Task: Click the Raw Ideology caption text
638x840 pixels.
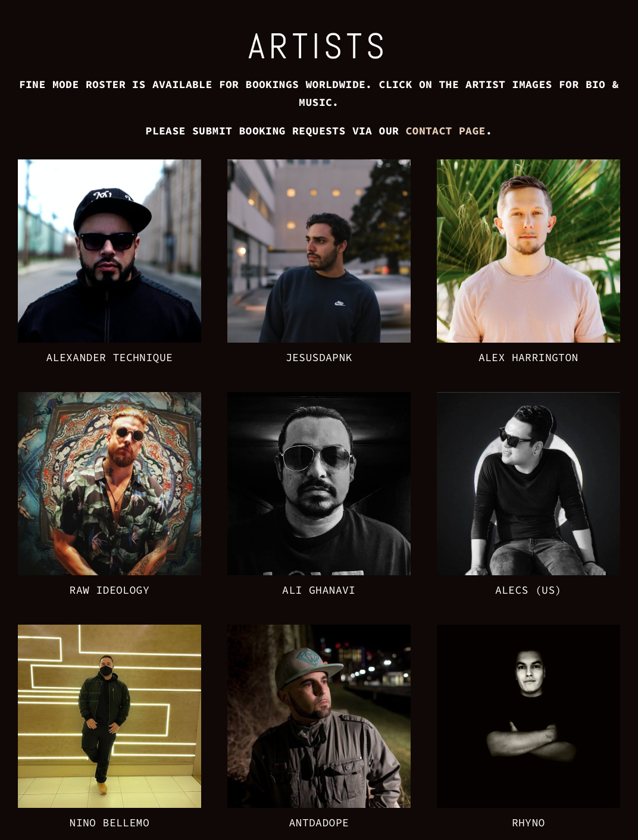Action: [x=110, y=590]
